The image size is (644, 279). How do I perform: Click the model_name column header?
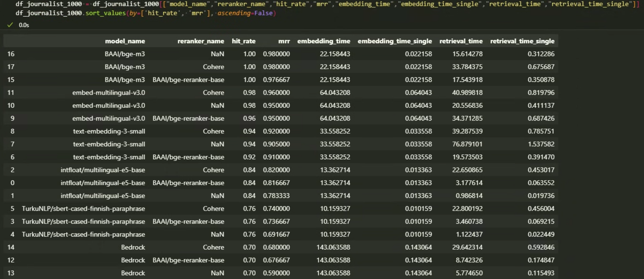[125, 41]
